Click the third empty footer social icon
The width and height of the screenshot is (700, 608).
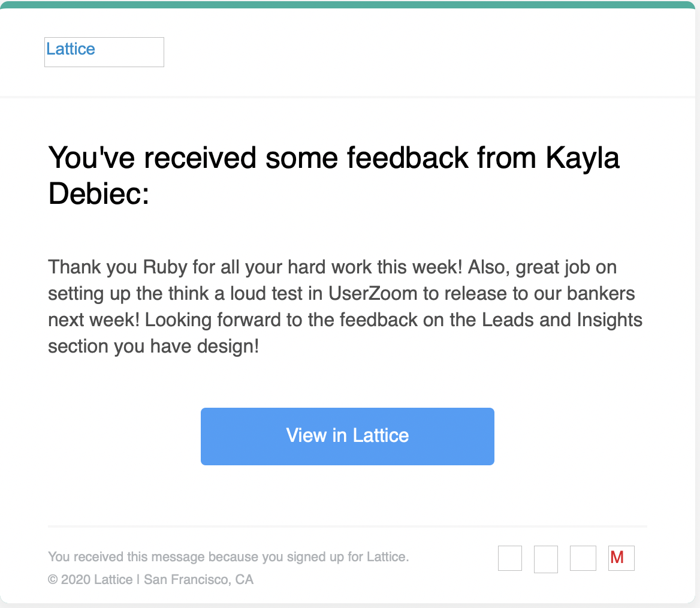click(x=583, y=558)
